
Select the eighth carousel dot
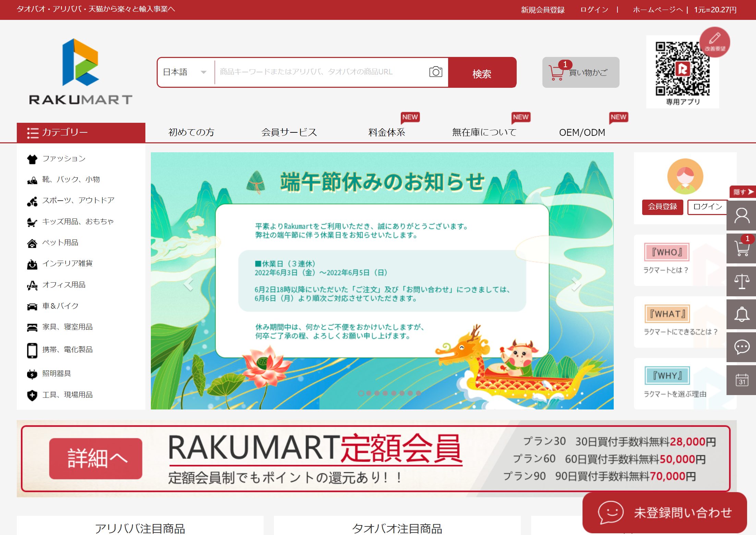(x=418, y=393)
